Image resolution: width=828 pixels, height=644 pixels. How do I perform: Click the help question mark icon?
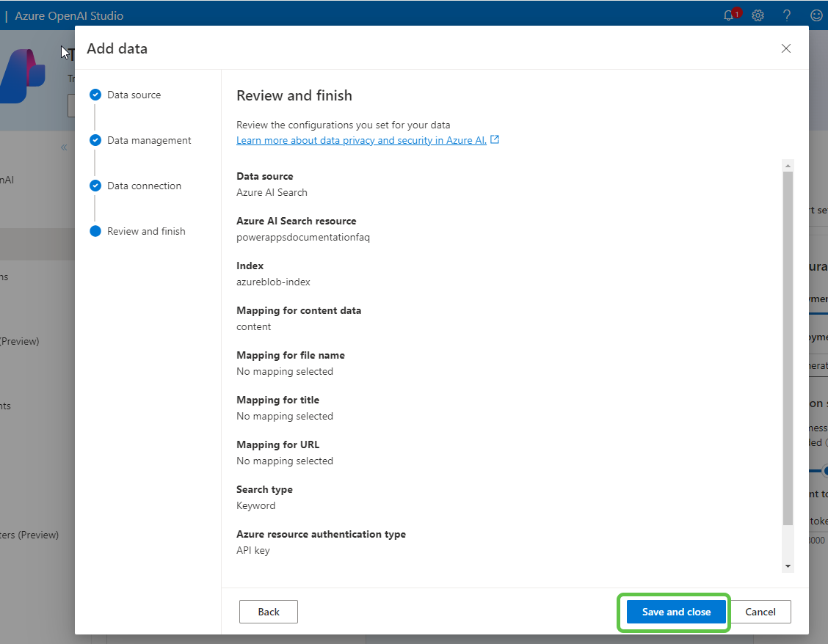point(787,15)
